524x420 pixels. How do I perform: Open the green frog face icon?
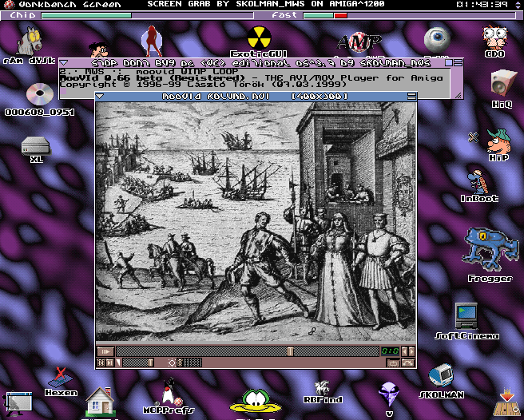(x=256, y=401)
